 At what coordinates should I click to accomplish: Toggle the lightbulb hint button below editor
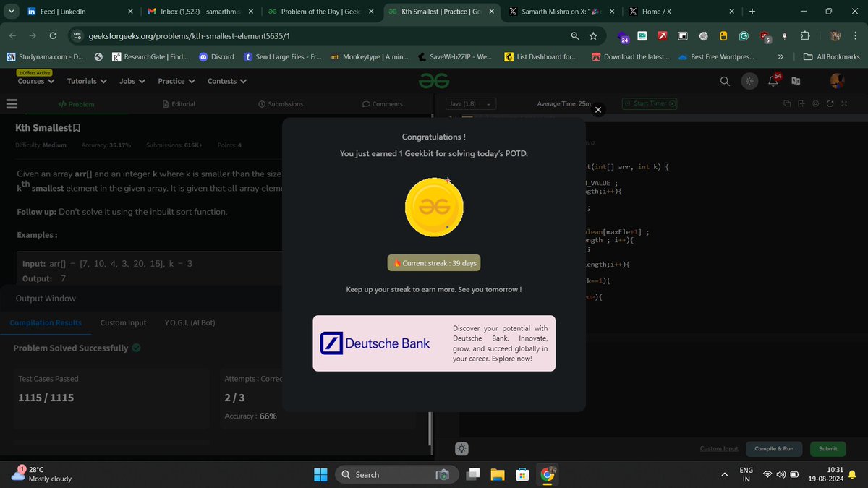pos(461,448)
